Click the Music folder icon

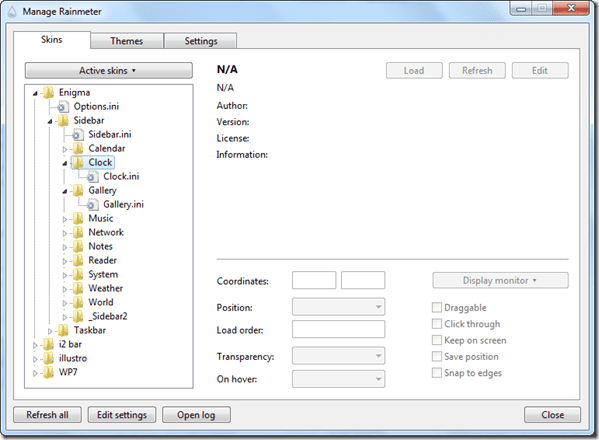tap(78, 218)
